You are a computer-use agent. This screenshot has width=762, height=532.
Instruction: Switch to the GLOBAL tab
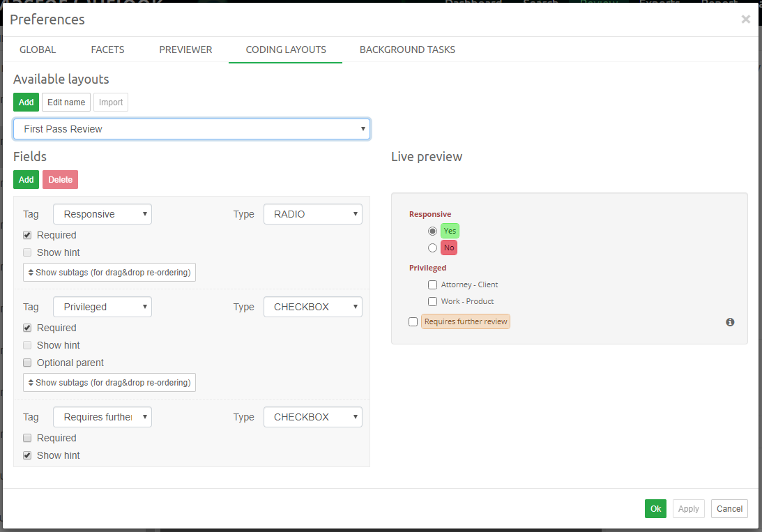coord(37,50)
